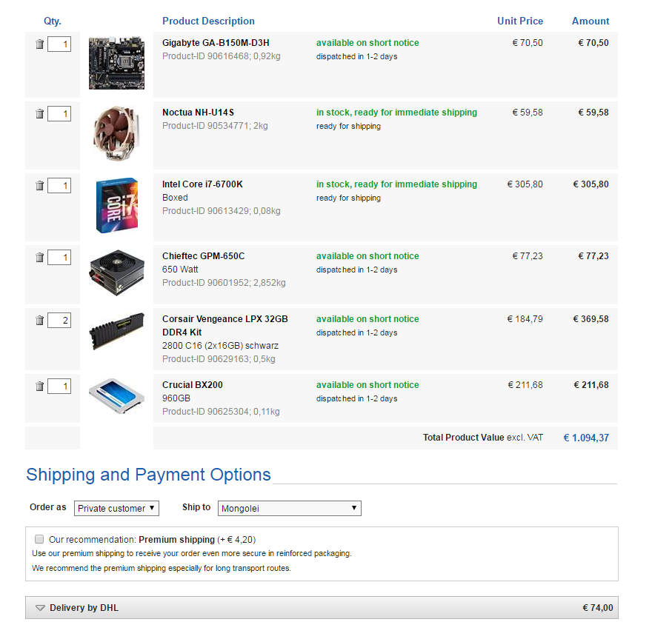Remove the Chieftec GPM-650C from cart

40,258
